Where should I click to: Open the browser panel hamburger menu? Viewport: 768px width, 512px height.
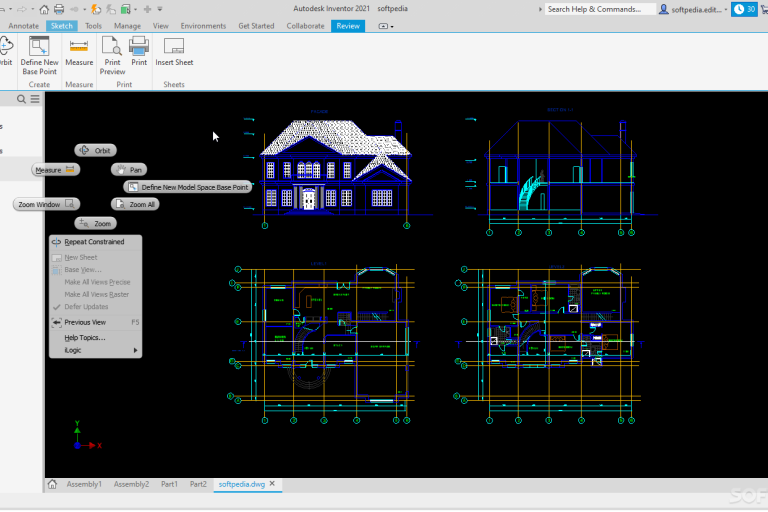[35, 99]
